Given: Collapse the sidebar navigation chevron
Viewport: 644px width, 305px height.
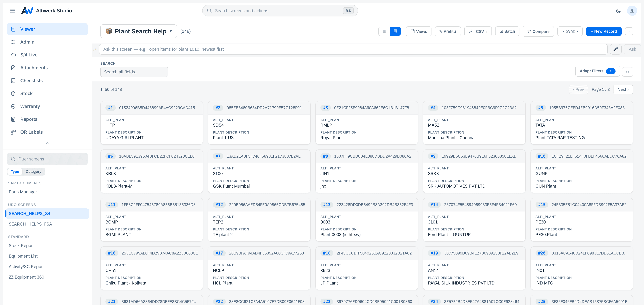Looking at the screenshot, I should pyautogui.click(x=47, y=143).
